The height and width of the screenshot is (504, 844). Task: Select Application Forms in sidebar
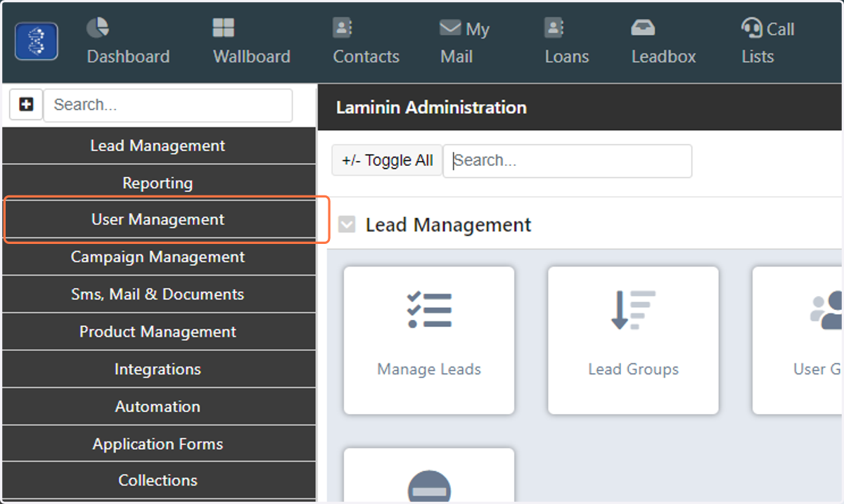[158, 444]
